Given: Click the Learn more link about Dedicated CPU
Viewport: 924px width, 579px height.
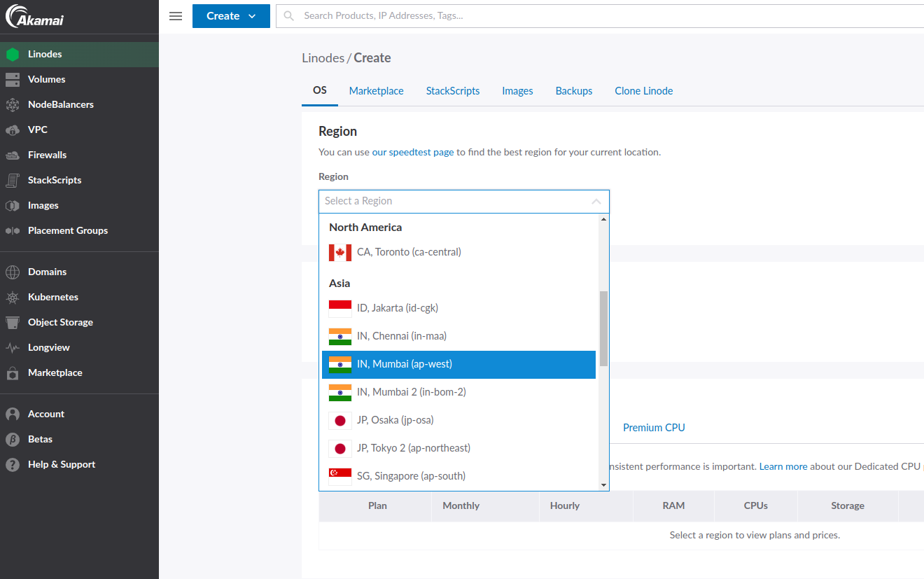Looking at the screenshot, I should (x=783, y=466).
